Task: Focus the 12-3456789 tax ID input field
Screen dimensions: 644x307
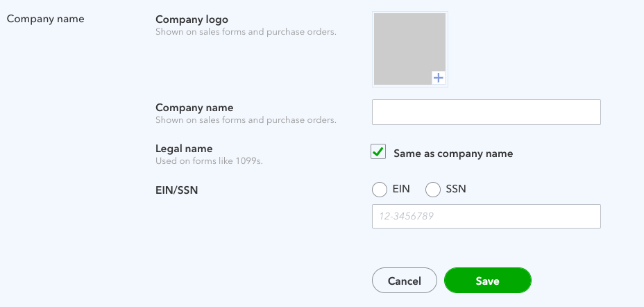Action: (486, 216)
